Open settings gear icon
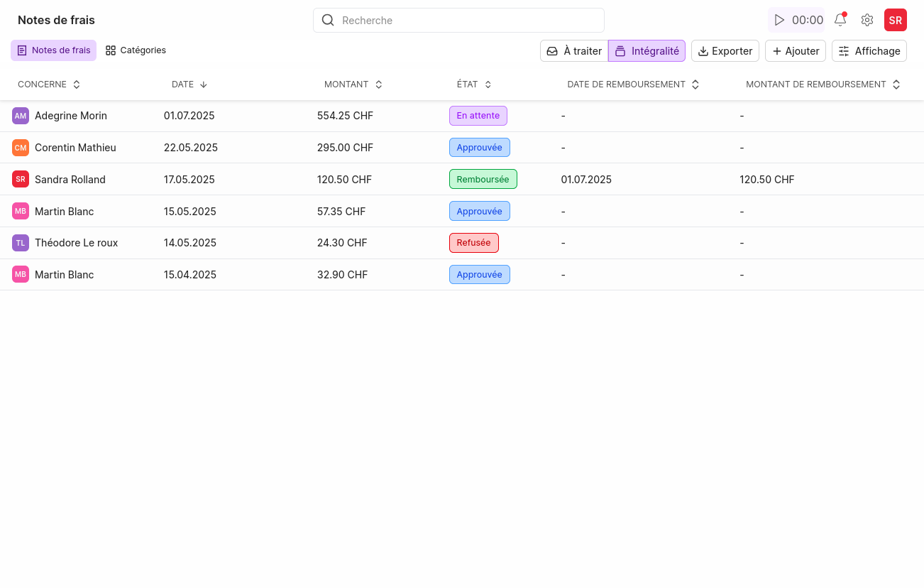The height and width of the screenshot is (588, 924). 867,20
